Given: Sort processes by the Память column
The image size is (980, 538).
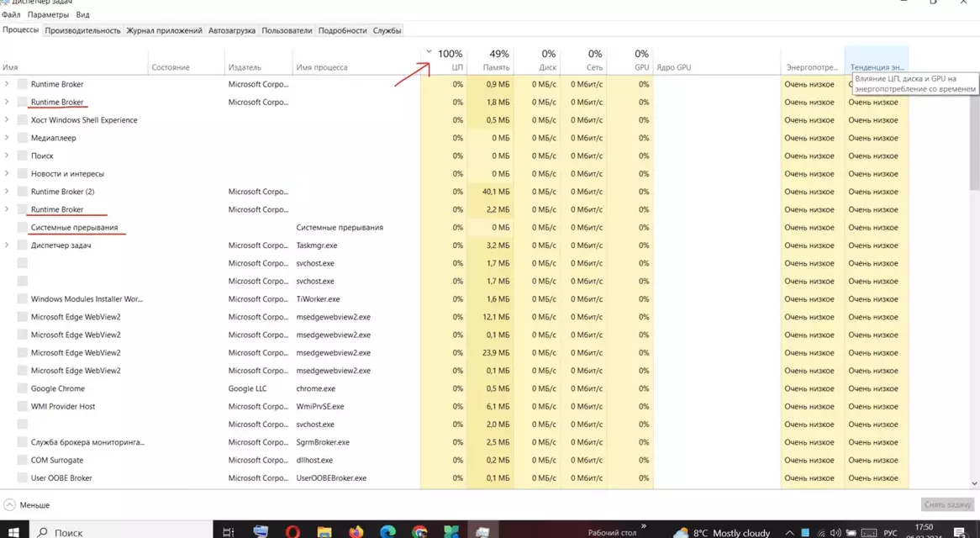Looking at the screenshot, I should click(x=490, y=61).
